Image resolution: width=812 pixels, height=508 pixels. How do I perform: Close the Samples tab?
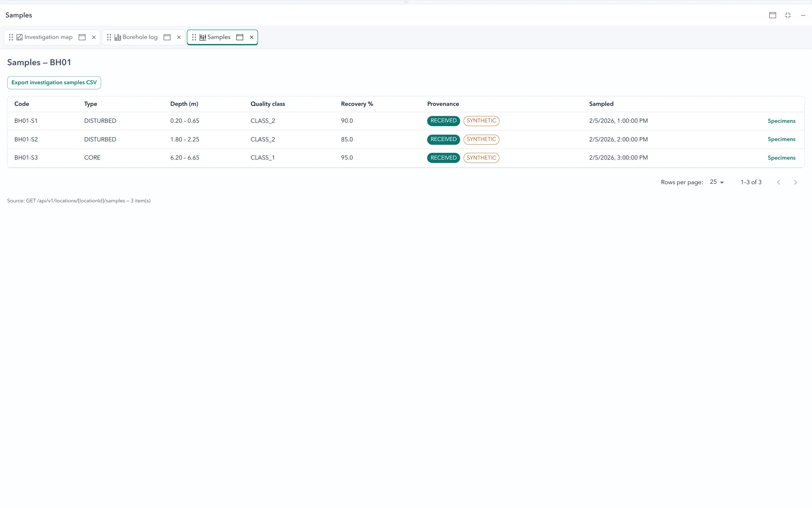tap(252, 37)
